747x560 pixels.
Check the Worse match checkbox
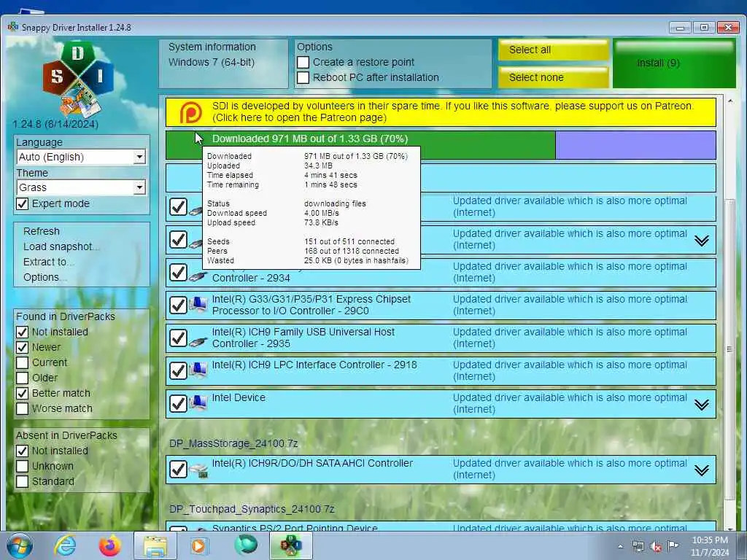tap(22, 408)
